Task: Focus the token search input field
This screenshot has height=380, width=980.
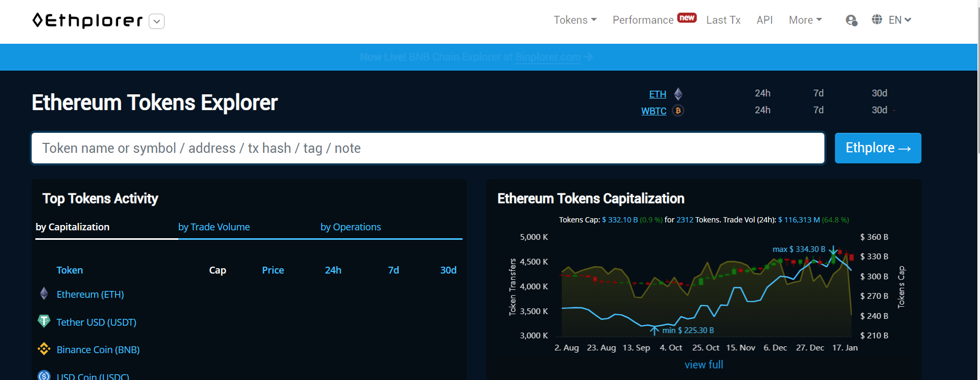Action: click(x=428, y=148)
